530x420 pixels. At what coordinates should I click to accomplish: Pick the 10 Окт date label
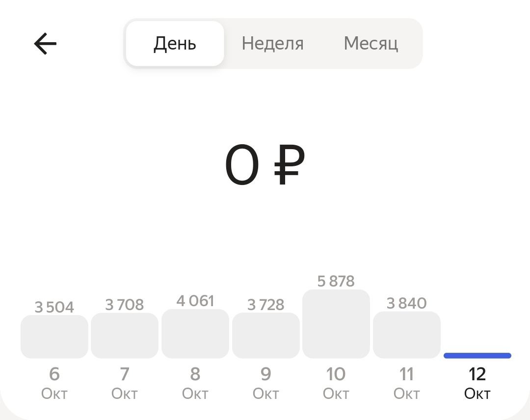(x=336, y=383)
